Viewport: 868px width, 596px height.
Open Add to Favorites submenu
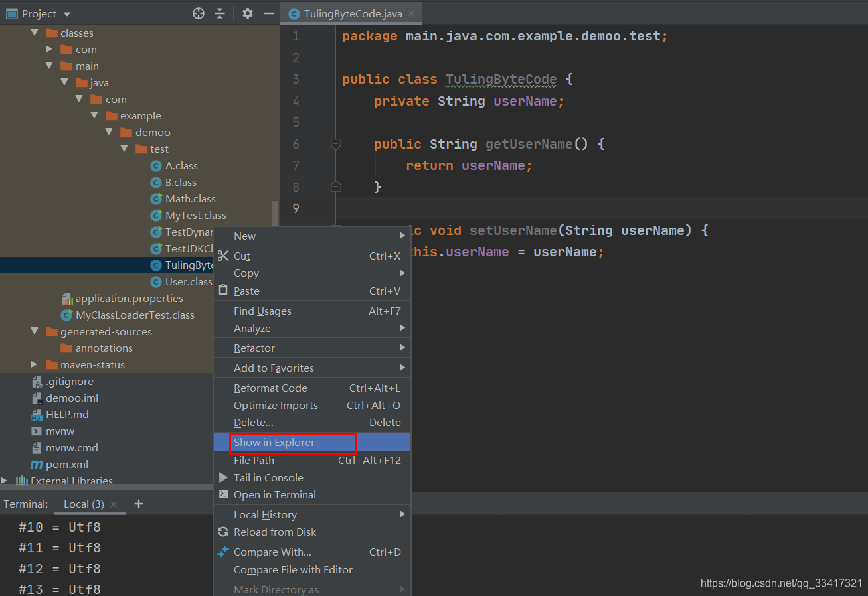312,368
